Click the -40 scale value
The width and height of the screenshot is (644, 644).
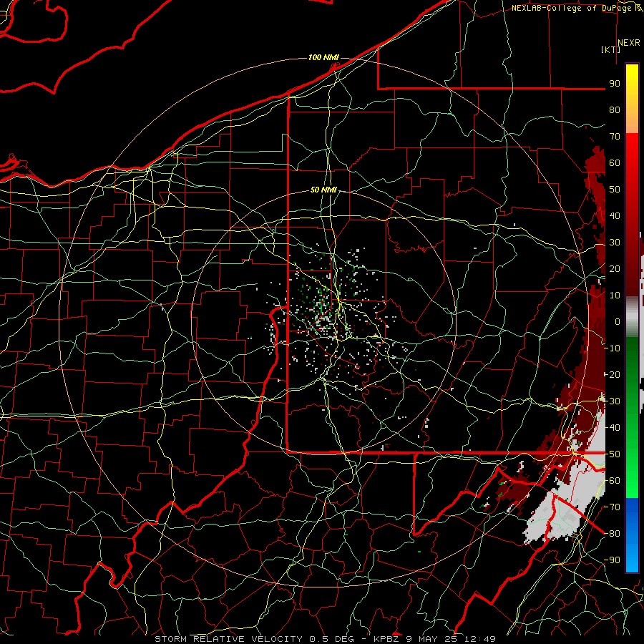click(x=613, y=428)
